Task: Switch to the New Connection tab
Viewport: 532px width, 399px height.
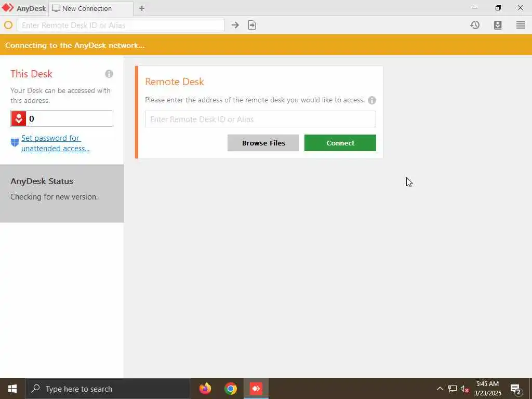Action: [x=91, y=8]
